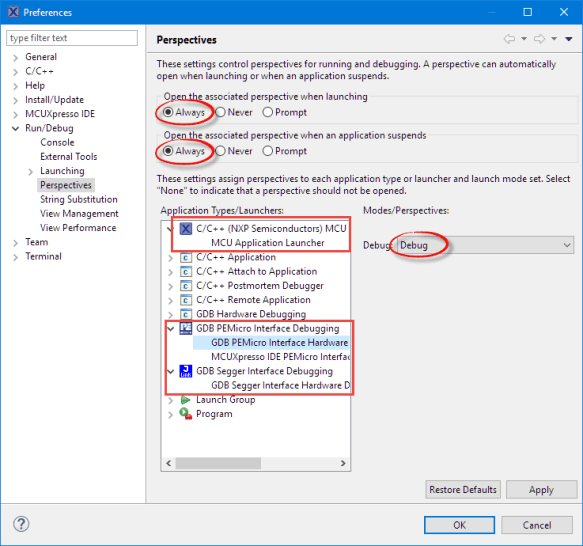
Task: Click the C/C++ Application icon
Action: [186, 257]
